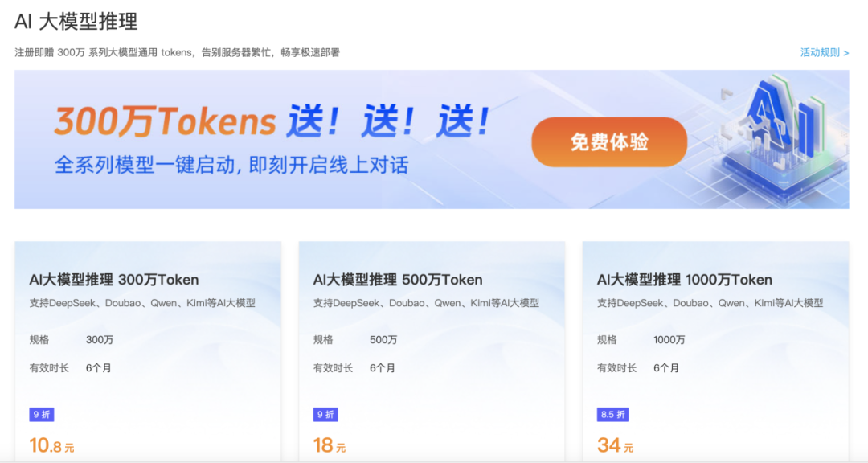Click the 10.8 元 price
Image resolution: width=868 pixels, height=463 pixels.
51,445
